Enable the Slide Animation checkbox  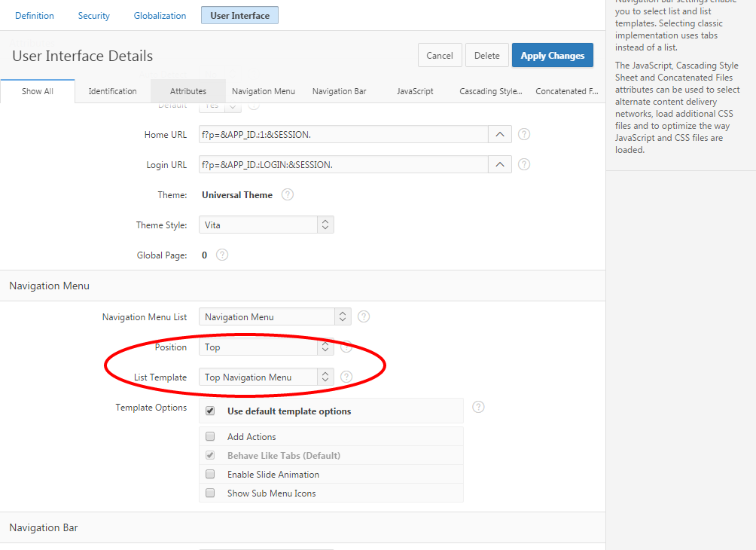[211, 475]
